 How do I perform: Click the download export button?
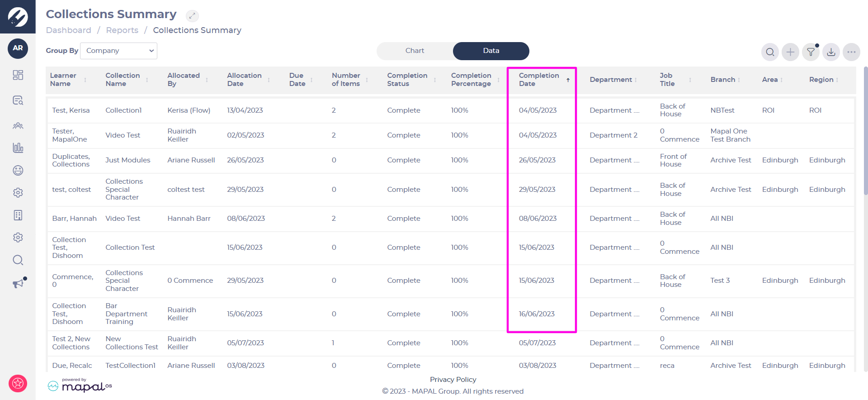tap(831, 52)
